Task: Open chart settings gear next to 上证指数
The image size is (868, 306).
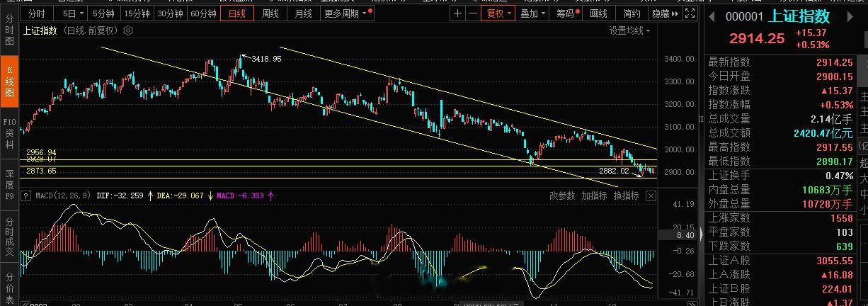Action: [127, 30]
